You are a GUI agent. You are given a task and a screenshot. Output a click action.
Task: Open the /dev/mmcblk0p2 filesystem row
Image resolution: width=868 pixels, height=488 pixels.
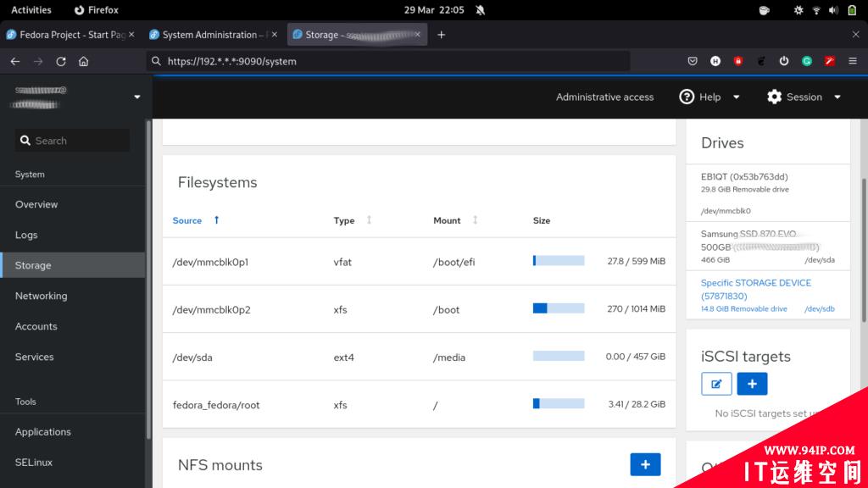tap(419, 309)
